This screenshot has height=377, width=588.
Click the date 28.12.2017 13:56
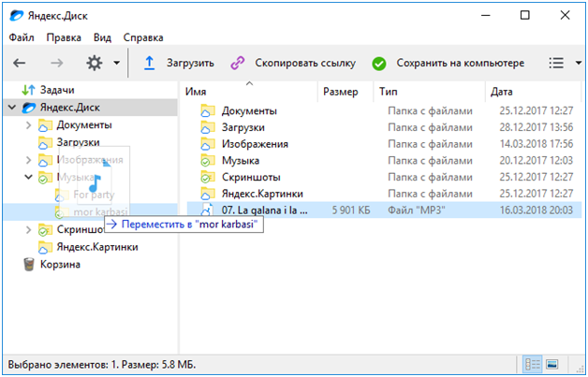(537, 127)
